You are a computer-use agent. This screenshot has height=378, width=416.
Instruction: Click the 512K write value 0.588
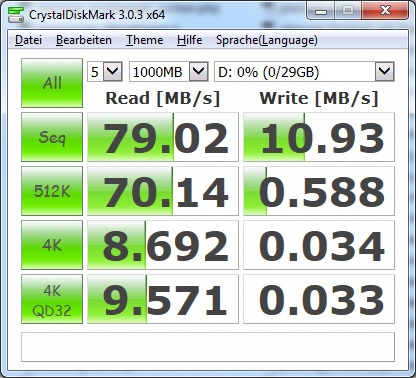[x=319, y=191]
